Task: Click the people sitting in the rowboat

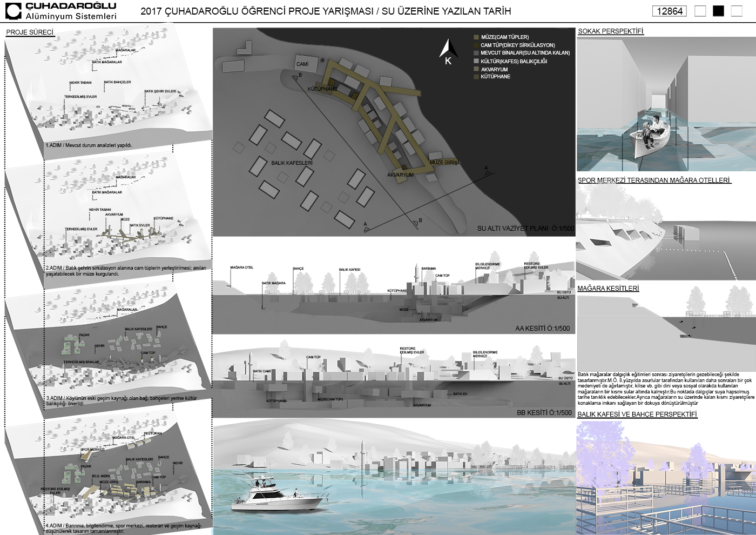Action: tap(652, 131)
